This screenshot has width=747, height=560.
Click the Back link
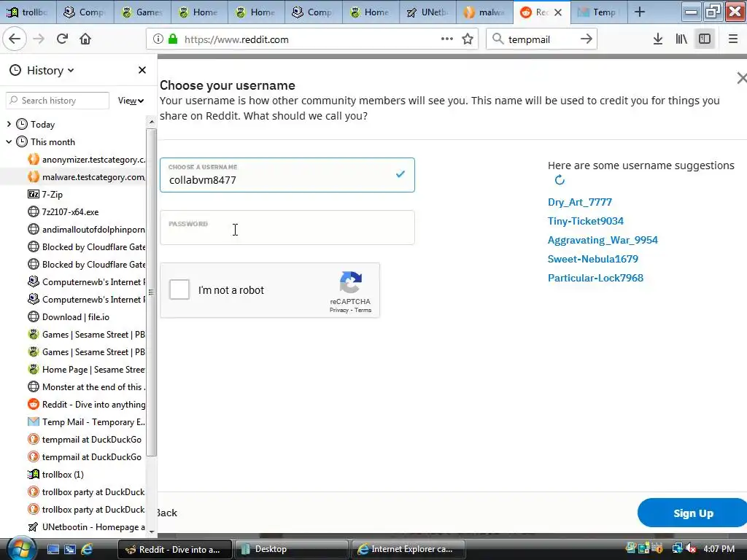coord(167,513)
